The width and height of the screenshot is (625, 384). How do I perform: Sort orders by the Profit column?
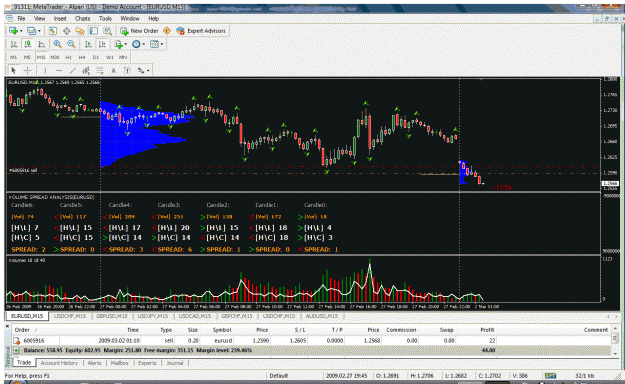487,330
